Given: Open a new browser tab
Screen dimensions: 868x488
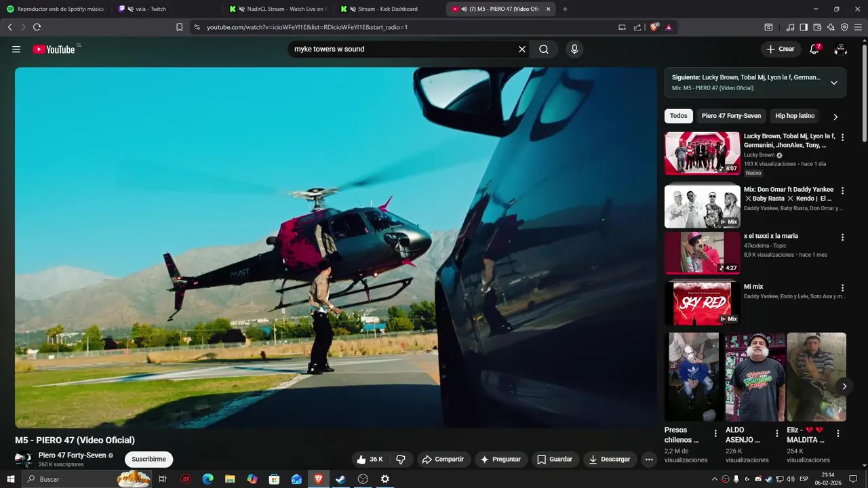Looking at the screenshot, I should [x=565, y=9].
